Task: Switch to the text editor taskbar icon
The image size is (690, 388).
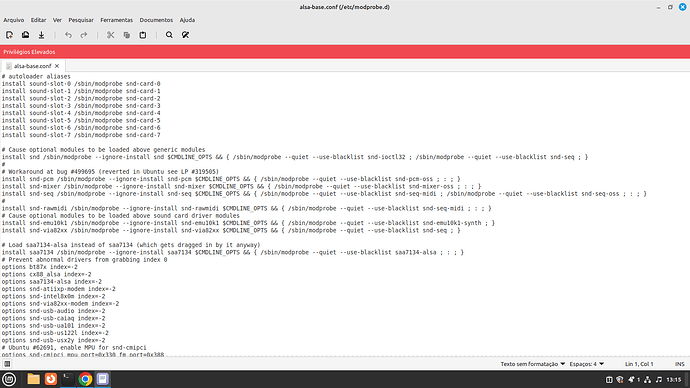Action: pyautogui.click(x=103, y=379)
